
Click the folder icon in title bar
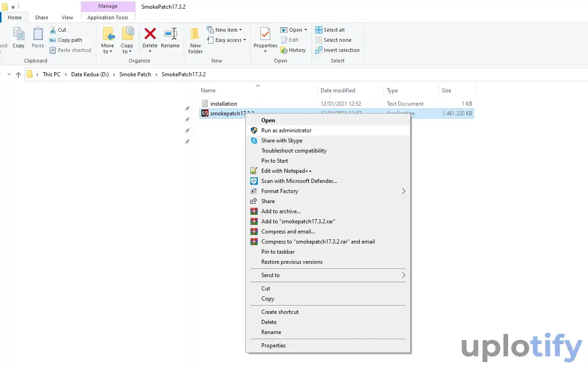point(5,6)
